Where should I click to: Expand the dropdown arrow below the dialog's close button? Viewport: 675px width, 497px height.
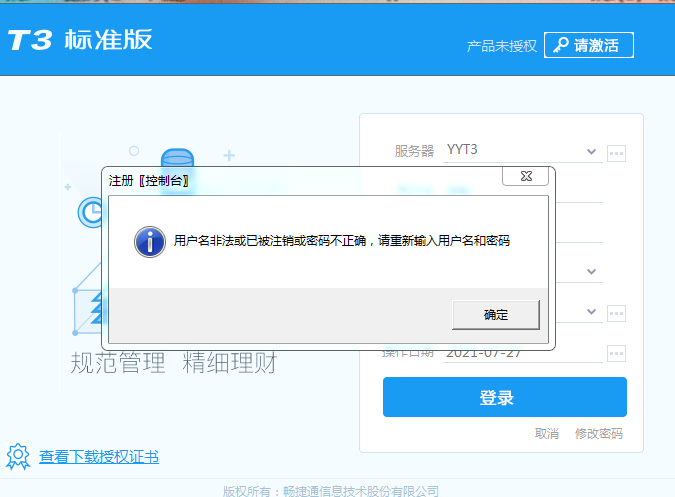point(591,272)
